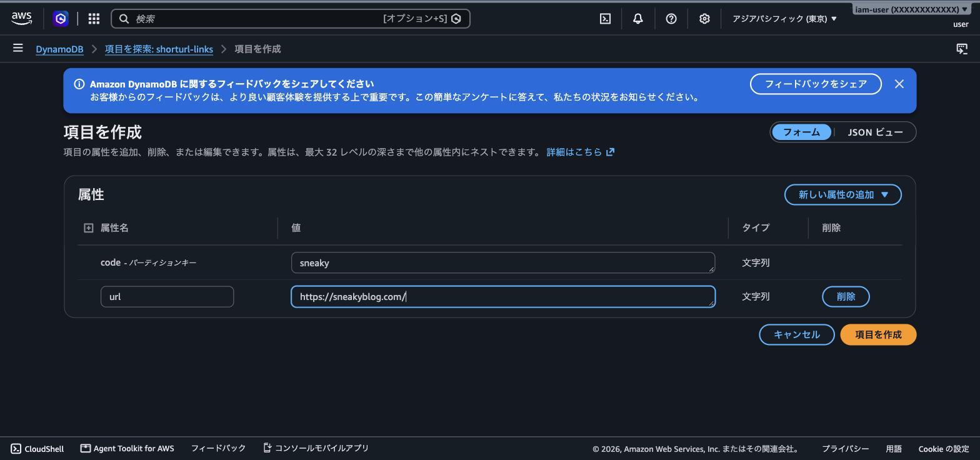Open the side navigation hamburger menu
The width and height of the screenshot is (980, 460).
coord(17,48)
